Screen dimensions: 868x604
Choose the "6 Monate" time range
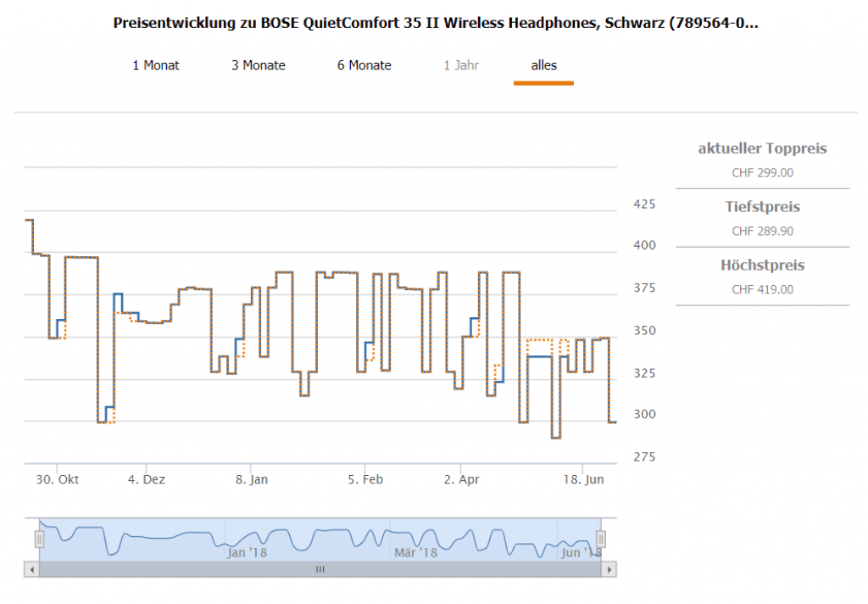coord(364,65)
